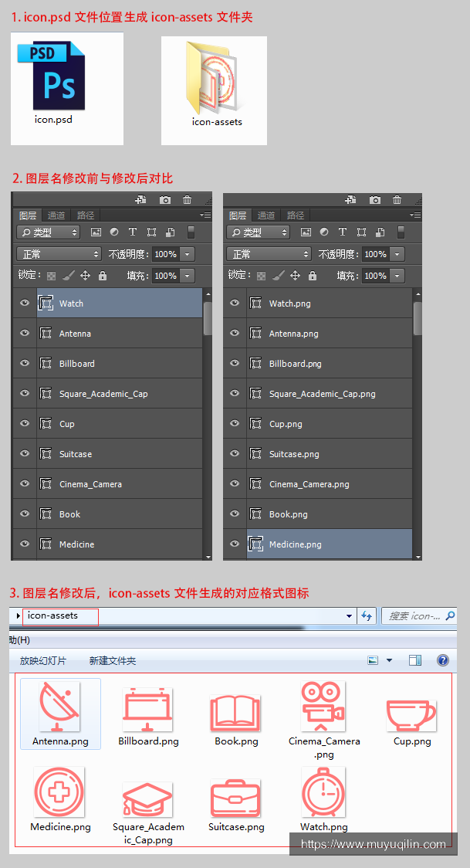Toggle the eye icon of the Medicine.png layer

(235, 544)
